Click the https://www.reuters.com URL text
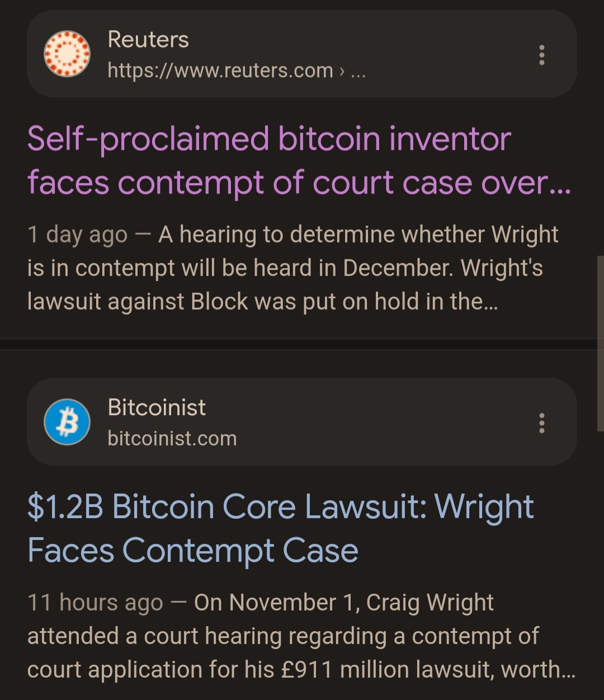 click(220, 71)
